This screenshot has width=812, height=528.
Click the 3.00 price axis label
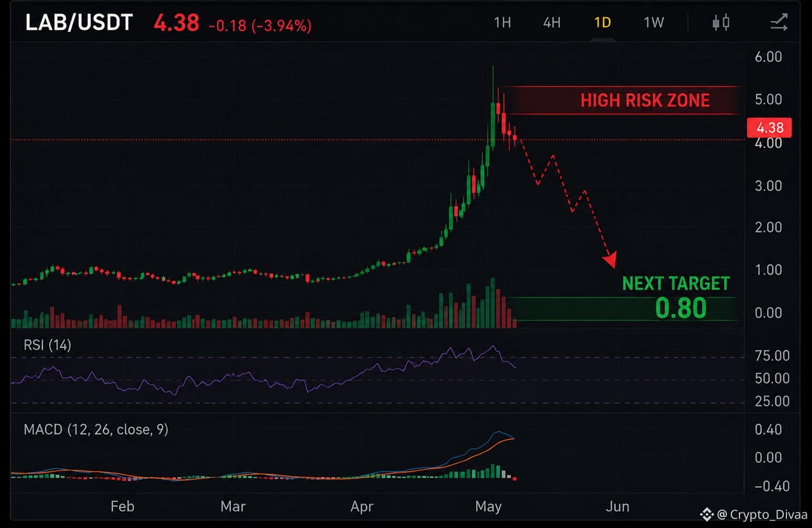point(769,185)
